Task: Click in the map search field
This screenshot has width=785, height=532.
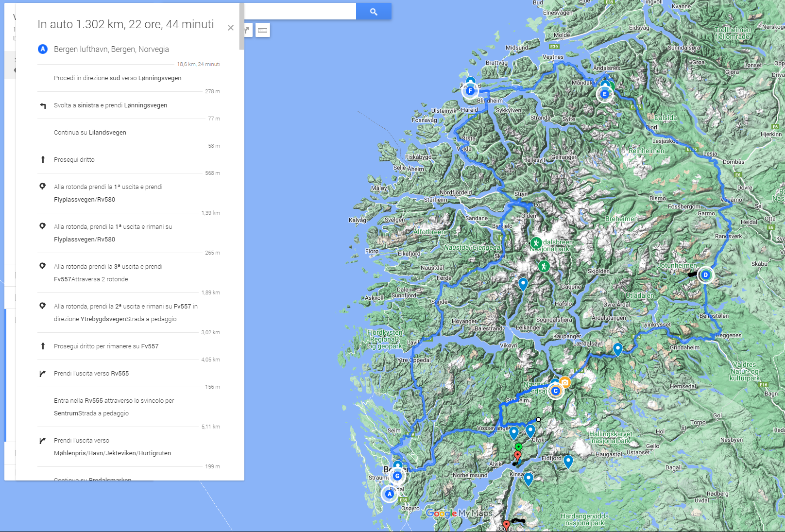Action: pyautogui.click(x=300, y=12)
